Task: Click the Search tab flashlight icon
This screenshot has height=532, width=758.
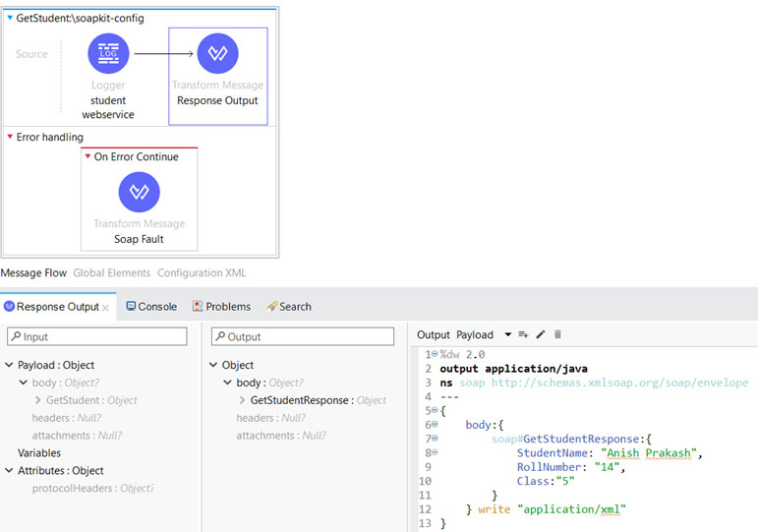Action: pos(271,306)
